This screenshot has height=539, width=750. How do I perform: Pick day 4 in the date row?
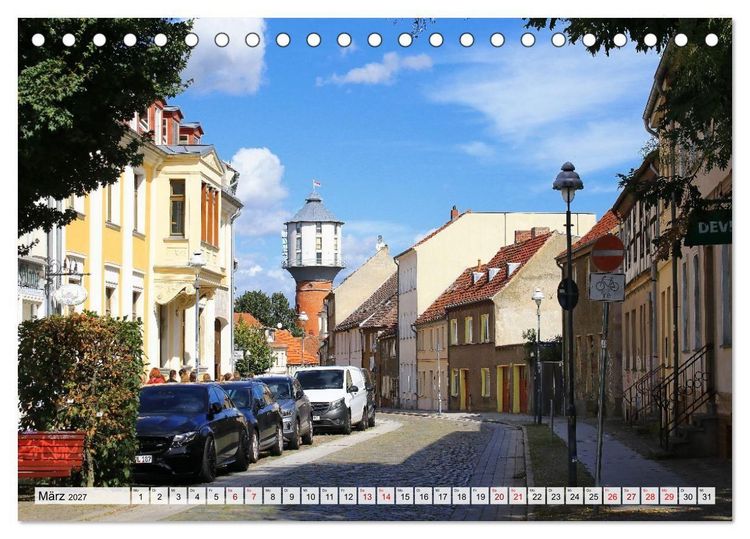pos(197,495)
